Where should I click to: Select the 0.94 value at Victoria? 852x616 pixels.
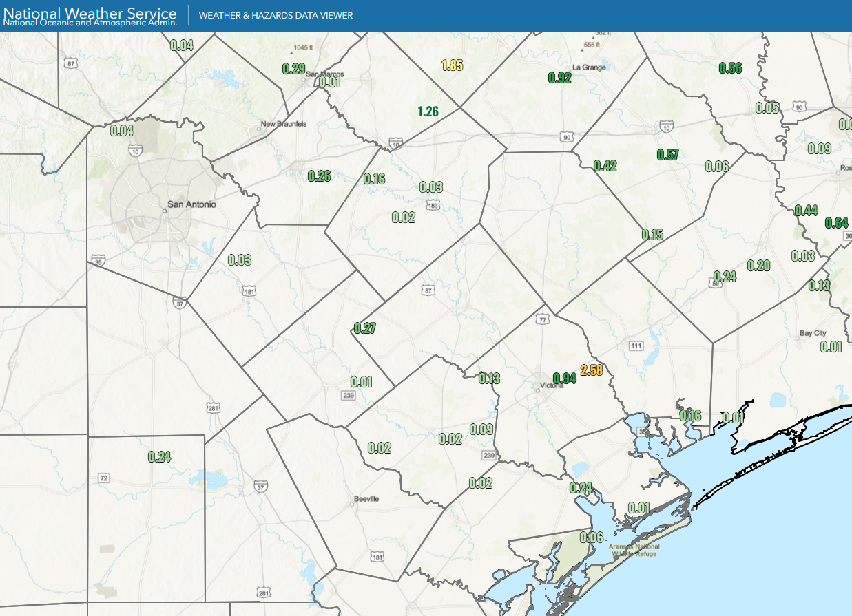pos(565,378)
